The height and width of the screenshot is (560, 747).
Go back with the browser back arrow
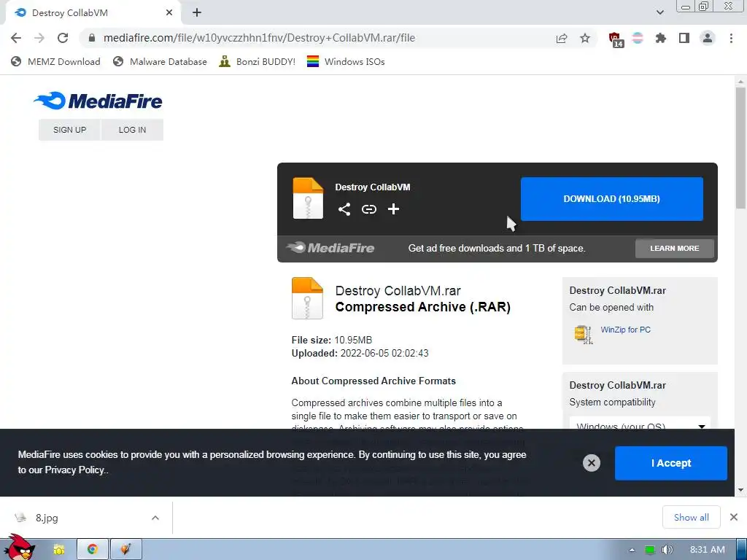[x=16, y=38]
